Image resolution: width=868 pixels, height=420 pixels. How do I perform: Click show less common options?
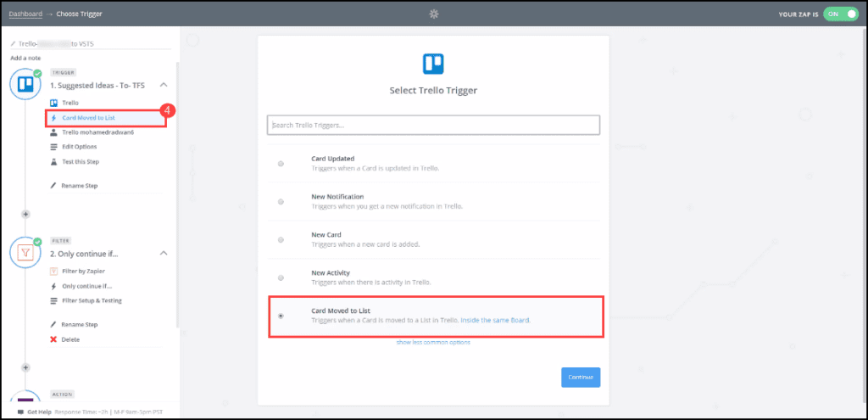pyautogui.click(x=433, y=342)
